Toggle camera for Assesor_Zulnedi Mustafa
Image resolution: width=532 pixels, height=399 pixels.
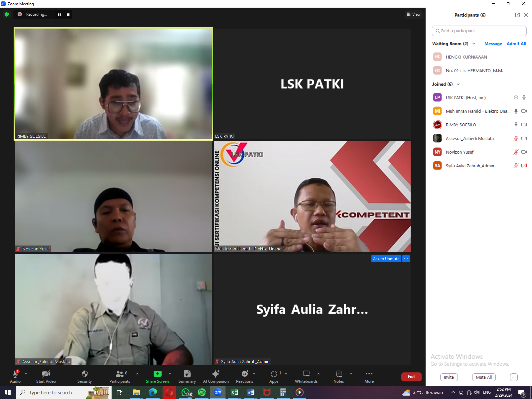(524, 138)
